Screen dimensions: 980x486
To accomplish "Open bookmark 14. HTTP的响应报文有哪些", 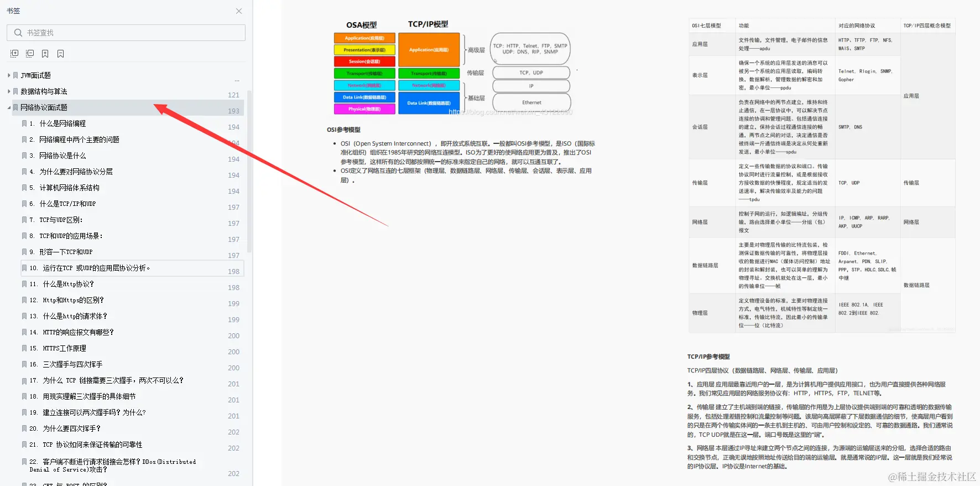I will (x=72, y=332).
